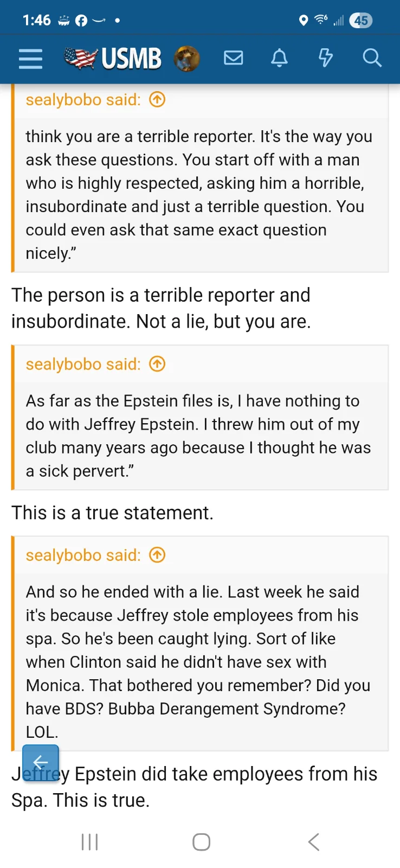Open notifications via the bell icon
The image size is (400, 868).
[279, 58]
